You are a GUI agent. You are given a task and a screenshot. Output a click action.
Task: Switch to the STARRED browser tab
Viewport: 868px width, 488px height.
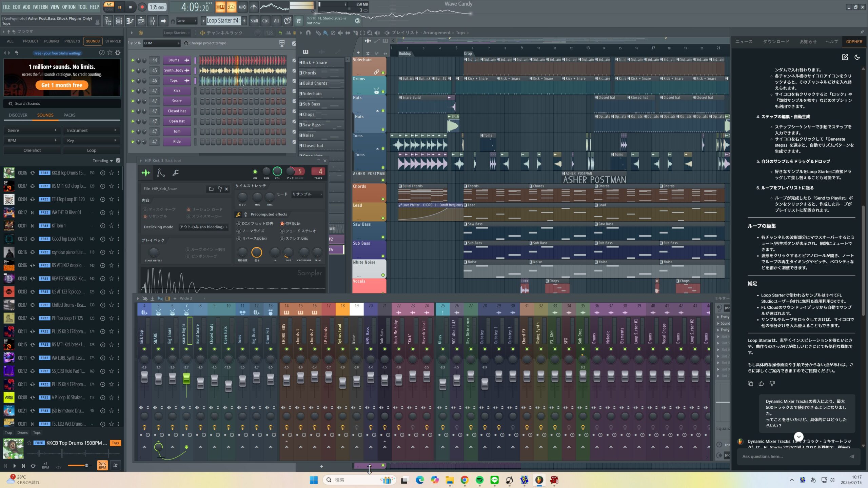[x=113, y=41]
